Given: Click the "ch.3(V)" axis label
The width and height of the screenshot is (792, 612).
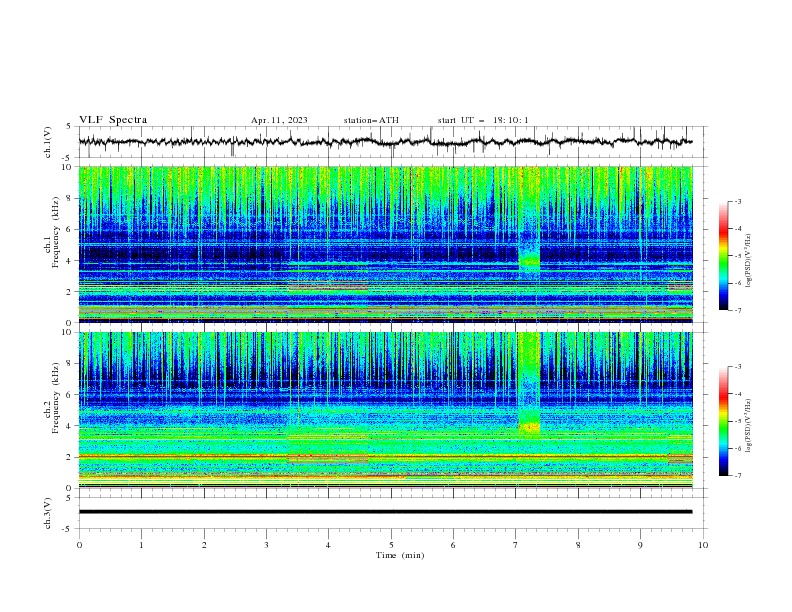Looking at the screenshot, I should (x=48, y=513).
